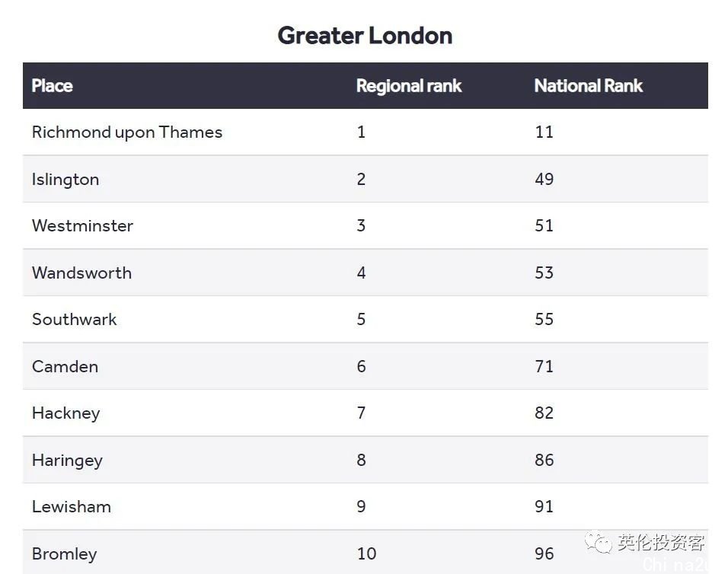This screenshot has width=728, height=574.
Task: Click the Chinese watermark text
Action: [x=661, y=543]
